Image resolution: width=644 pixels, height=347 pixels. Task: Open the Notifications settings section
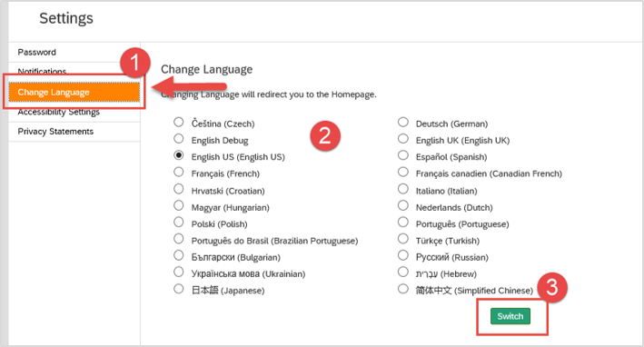pos(74,71)
